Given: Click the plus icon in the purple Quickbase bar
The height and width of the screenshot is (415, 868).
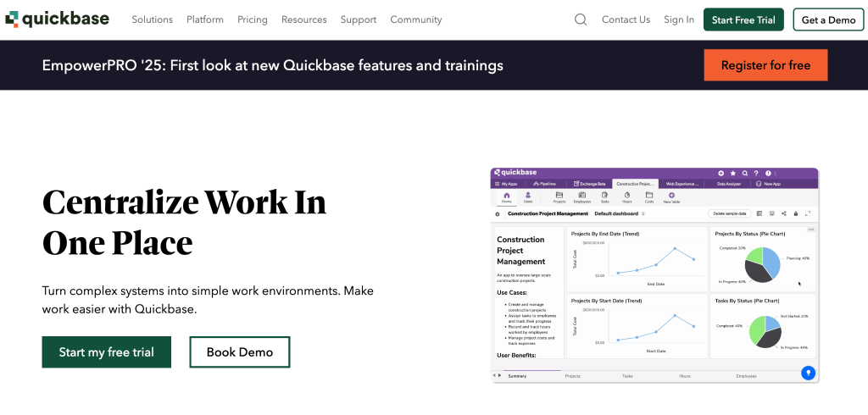Looking at the screenshot, I should pyautogui.click(x=721, y=173).
